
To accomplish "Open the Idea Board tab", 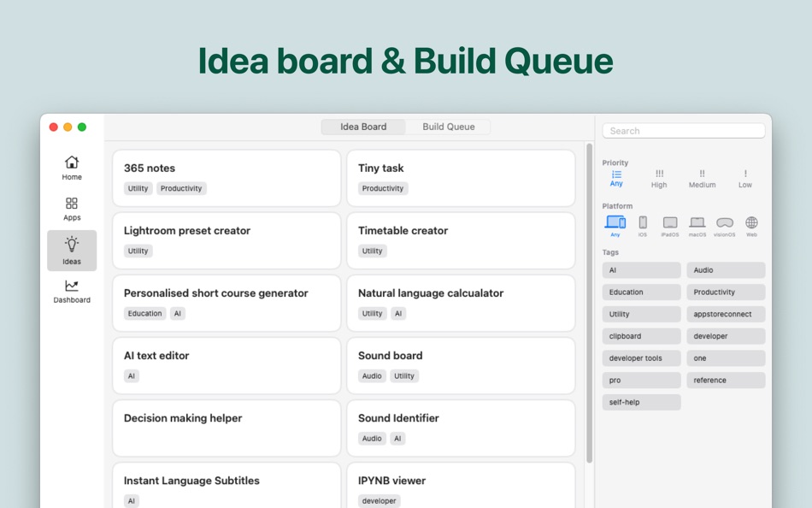I will 363,126.
